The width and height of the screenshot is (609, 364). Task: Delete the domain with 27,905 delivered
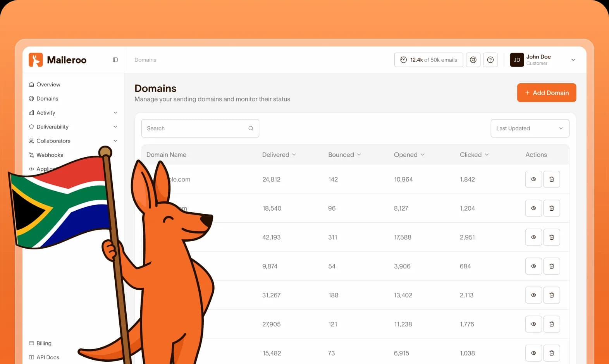(552, 324)
